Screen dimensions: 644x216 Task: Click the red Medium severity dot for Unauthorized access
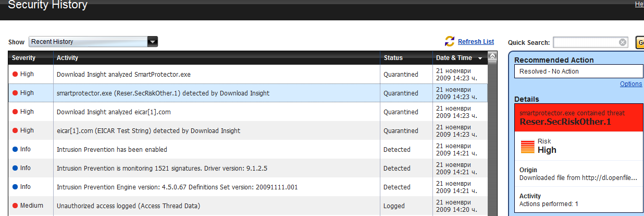[15, 206]
